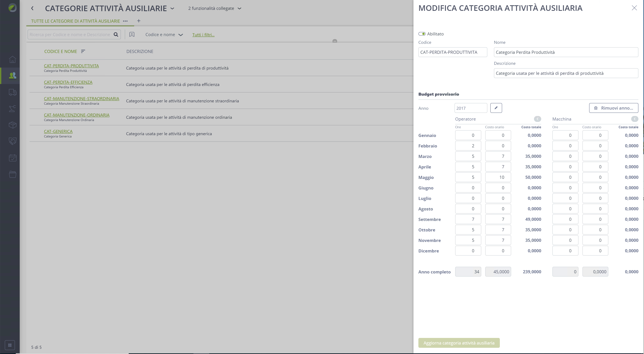Click the Marzo Operatore Costo orario field
This screenshot has width=644, height=354.
tap(498, 156)
